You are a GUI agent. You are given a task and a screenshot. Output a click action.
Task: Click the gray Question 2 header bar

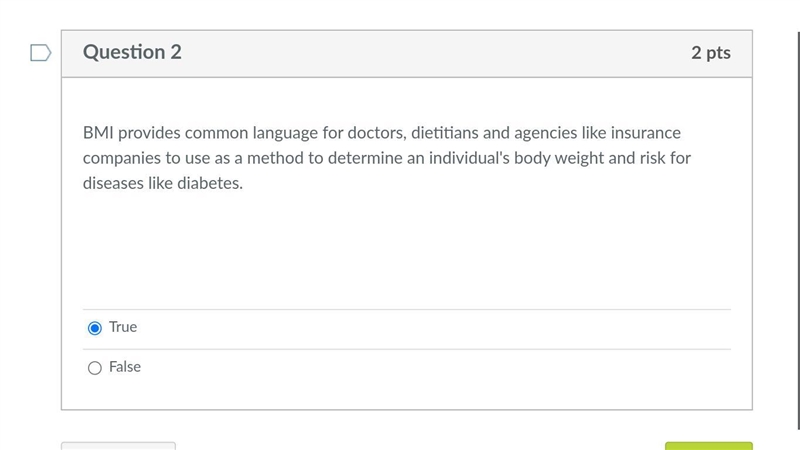[x=407, y=54]
